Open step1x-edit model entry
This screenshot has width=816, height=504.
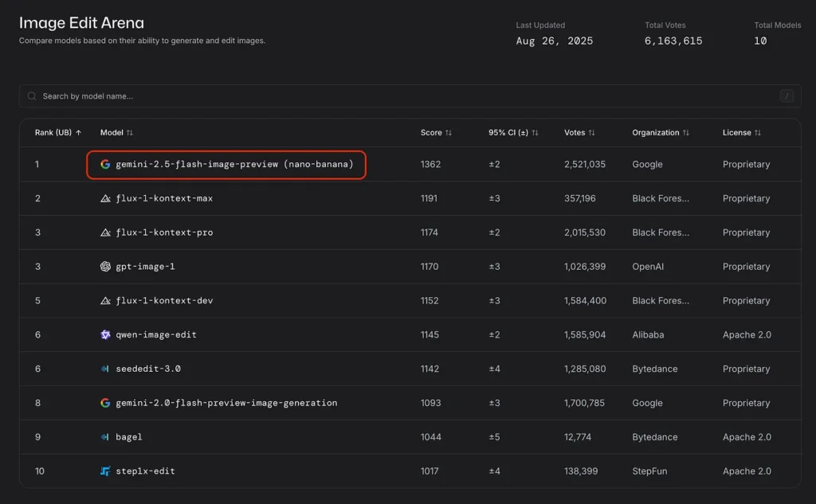pos(145,471)
